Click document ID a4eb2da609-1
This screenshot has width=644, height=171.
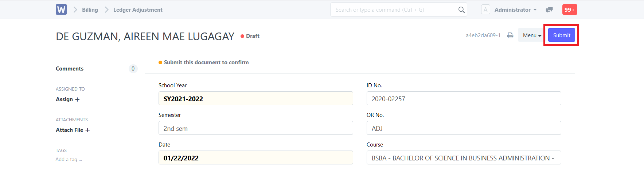point(483,35)
